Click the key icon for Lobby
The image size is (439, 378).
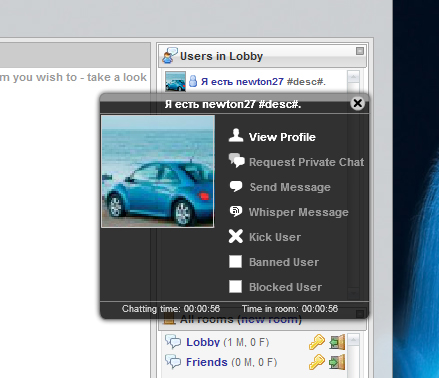(x=317, y=342)
